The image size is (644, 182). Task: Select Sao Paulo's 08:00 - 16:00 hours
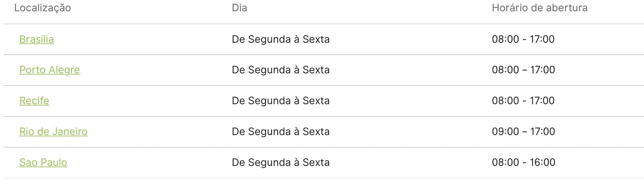(524, 162)
